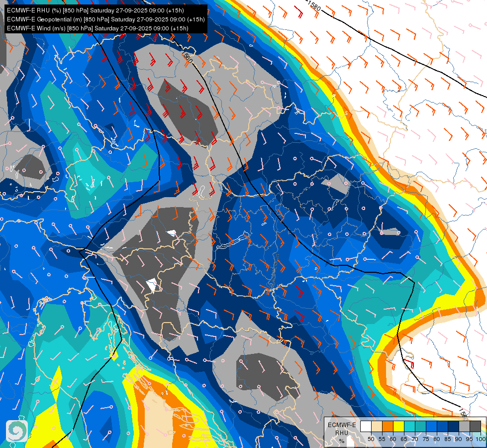487x448 pixels.
Task: Select the light gray 90–95% legend swatch
Action: pos(464,426)
